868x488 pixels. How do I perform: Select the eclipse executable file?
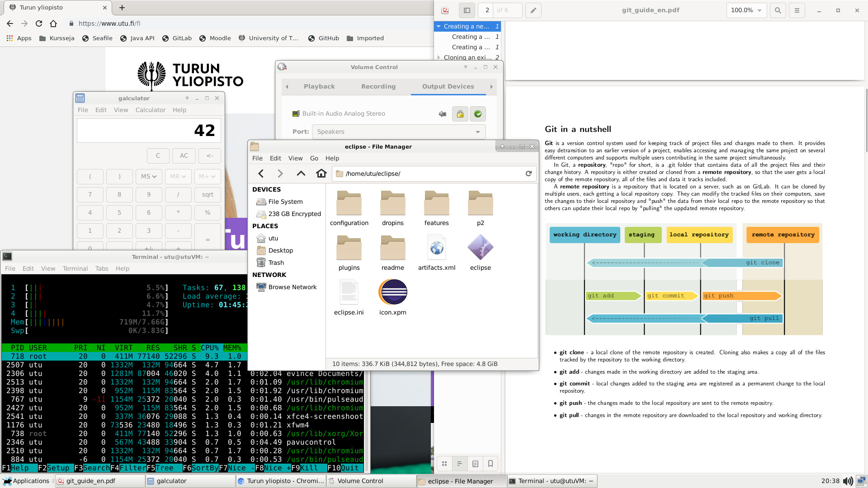(x=480, y=253)
